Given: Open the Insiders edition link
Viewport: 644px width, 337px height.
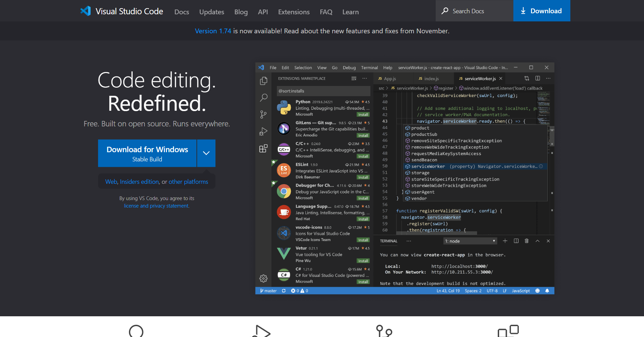Looking at the screenshot, I should (139, 182).
